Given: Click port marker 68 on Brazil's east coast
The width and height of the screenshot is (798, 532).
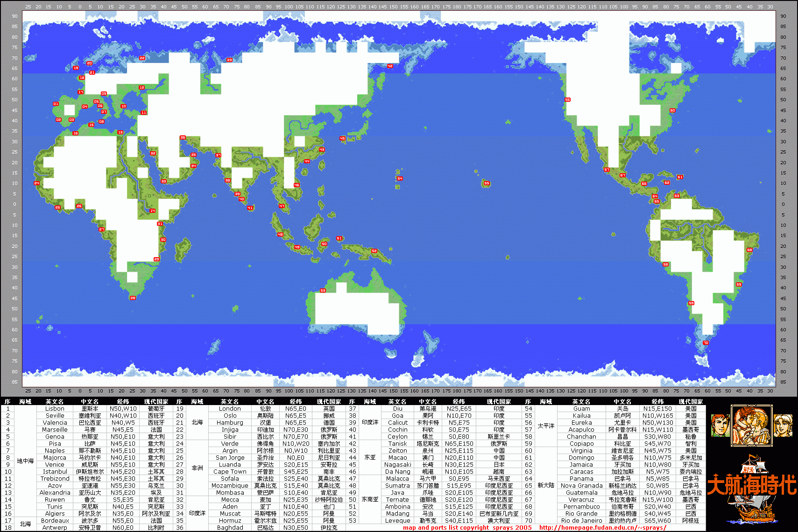Looking at the screenshot, I should tap(749, 250).
